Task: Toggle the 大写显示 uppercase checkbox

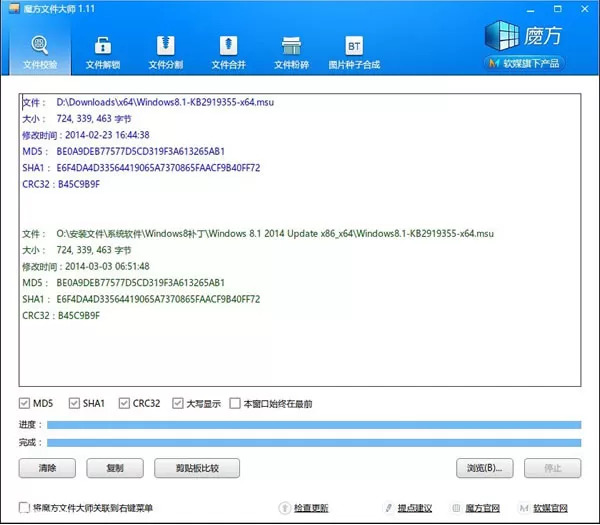Action: 178,403
